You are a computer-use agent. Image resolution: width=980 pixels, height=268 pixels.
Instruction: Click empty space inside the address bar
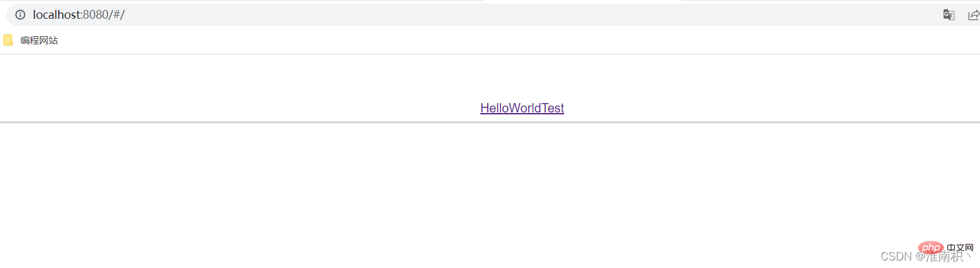click(500, 15)
